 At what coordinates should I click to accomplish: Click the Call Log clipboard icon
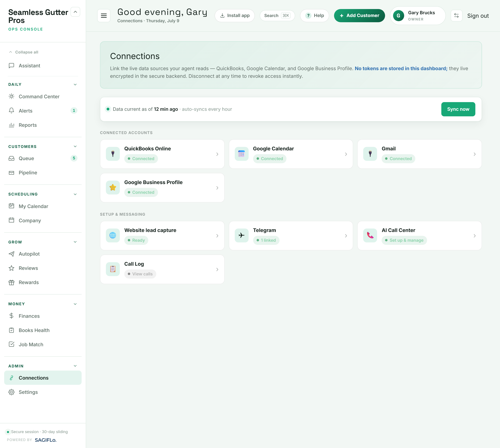click(x=113, y=269)
